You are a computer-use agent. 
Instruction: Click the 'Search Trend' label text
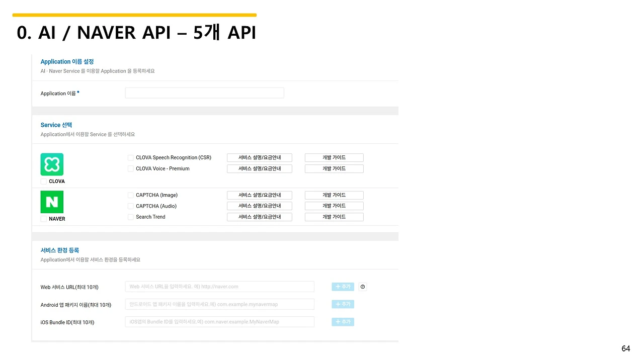pyautogui.click(x=150, y=217)
